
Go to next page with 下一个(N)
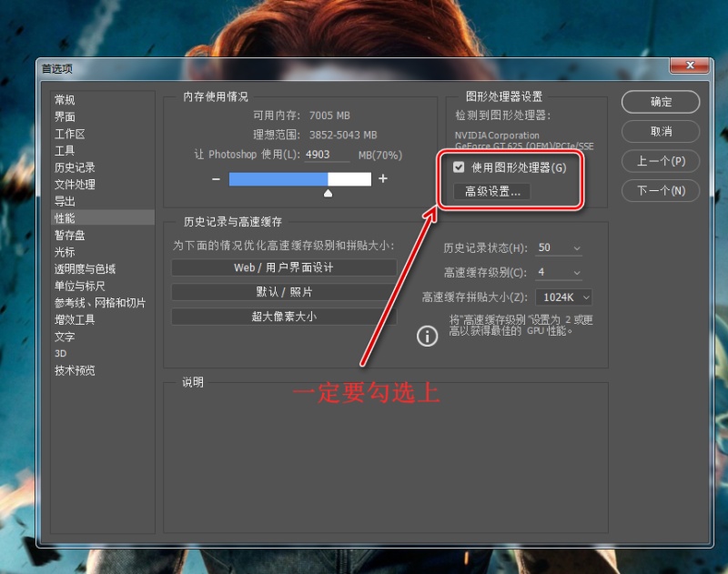tap(660, 191)
